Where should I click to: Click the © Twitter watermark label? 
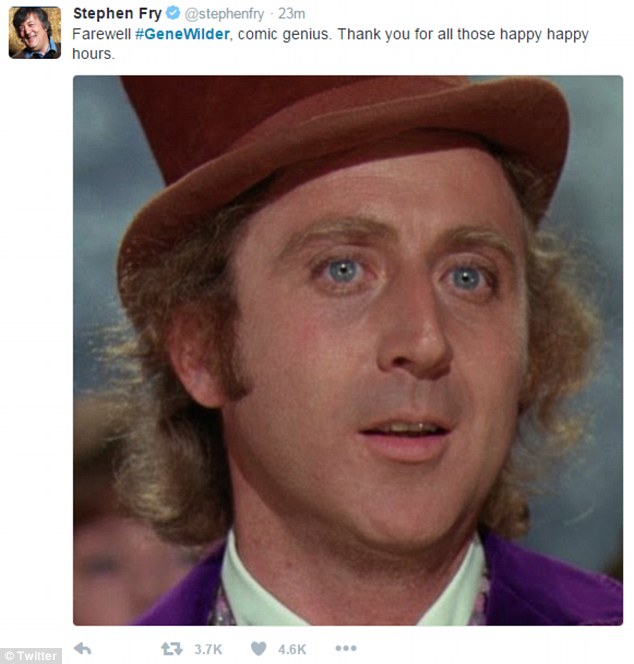click(31, 656)
